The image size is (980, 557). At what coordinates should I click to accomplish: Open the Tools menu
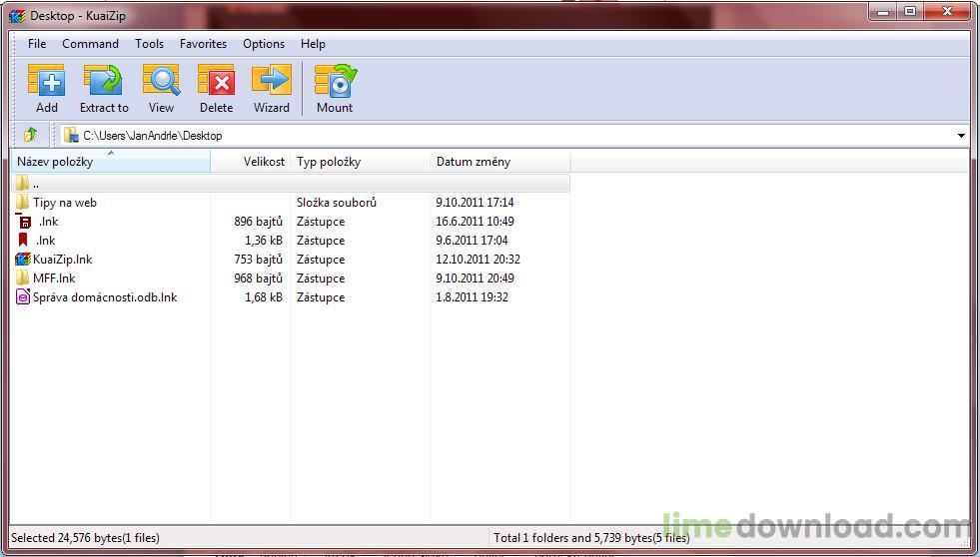click(150, 44)
